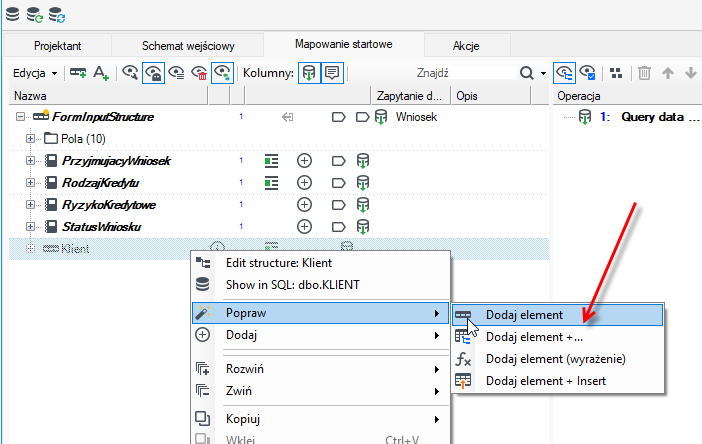Click the four-squares grid toolbar icon
The width and height of the screenshot is (702, 444).
point(616,73)
